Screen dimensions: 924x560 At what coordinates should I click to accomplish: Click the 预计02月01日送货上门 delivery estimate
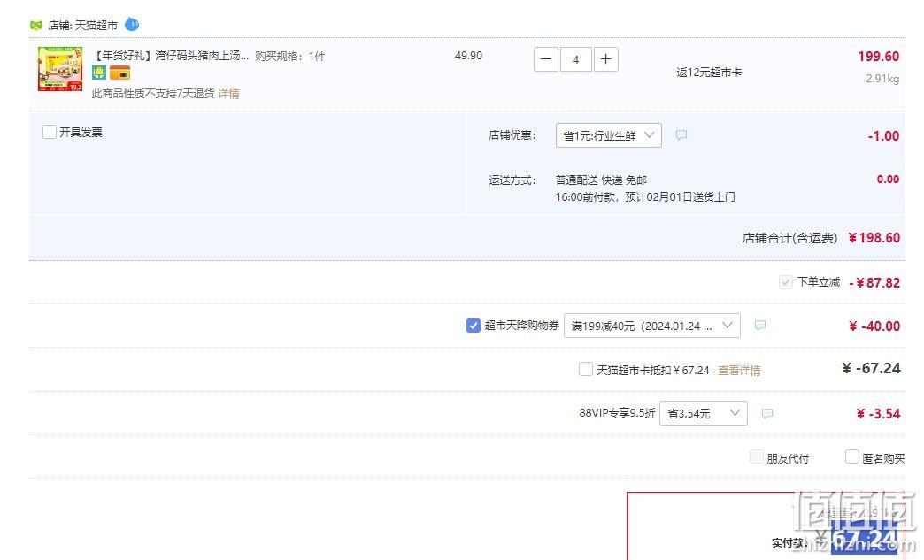680,196
